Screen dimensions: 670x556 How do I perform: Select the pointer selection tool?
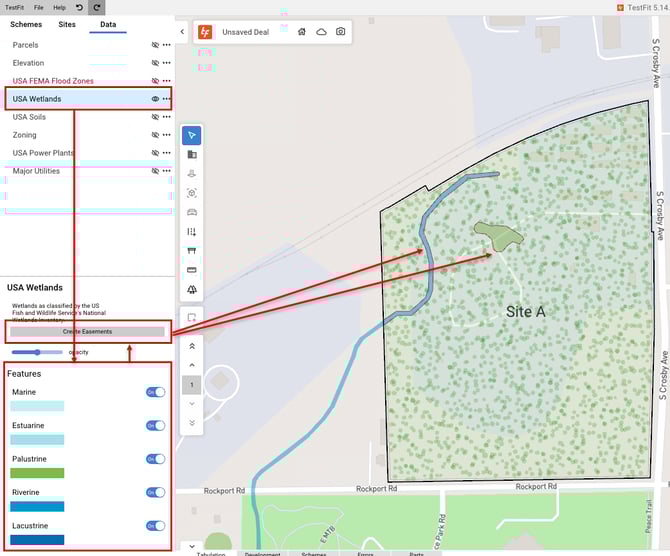tap(192, 135)
